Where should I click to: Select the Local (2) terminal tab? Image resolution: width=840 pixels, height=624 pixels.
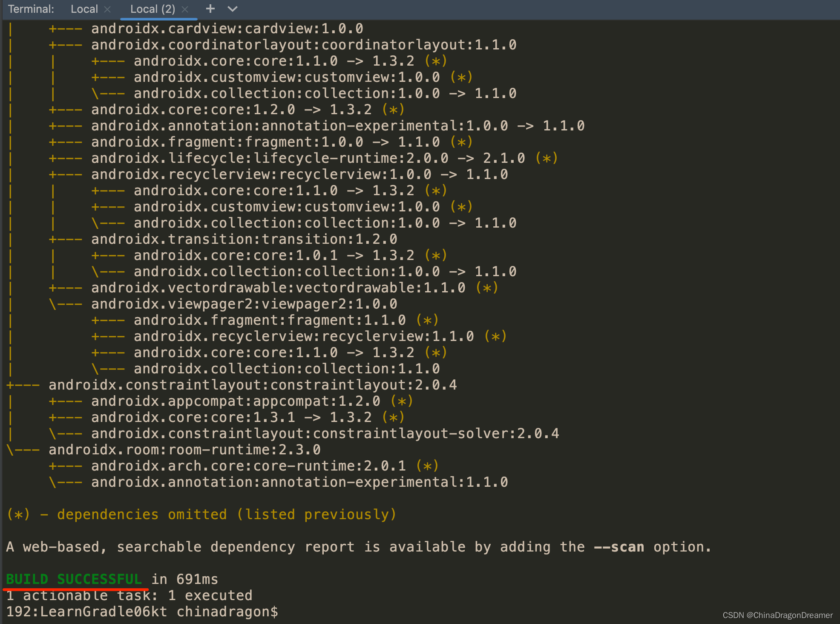point(152,9)
